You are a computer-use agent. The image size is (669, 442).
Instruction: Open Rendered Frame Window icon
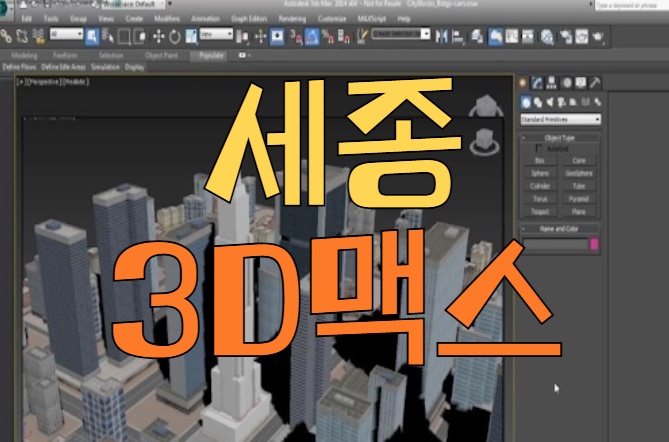tap(582, 37)
